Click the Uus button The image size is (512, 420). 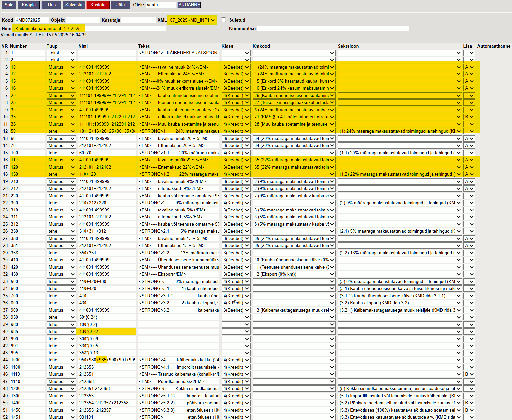tap(52, 5)
